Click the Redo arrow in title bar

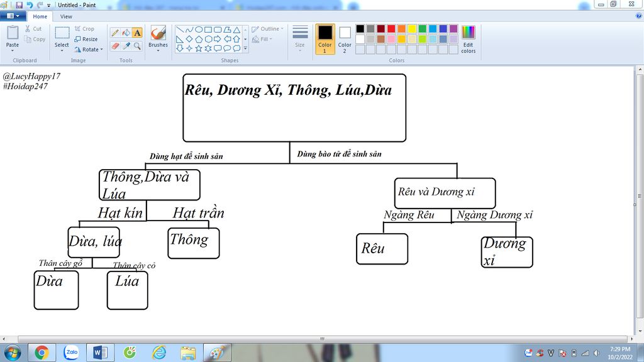tap(40, 5)
